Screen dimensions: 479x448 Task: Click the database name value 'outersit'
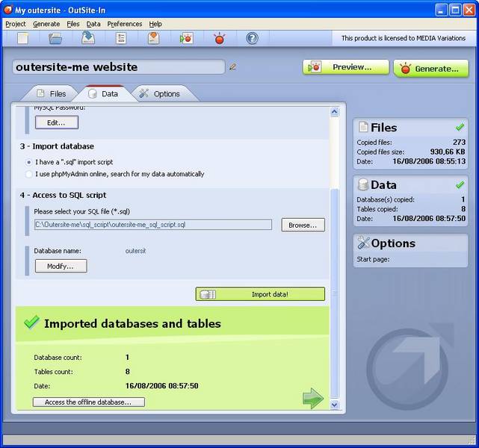tap(135, 251)
